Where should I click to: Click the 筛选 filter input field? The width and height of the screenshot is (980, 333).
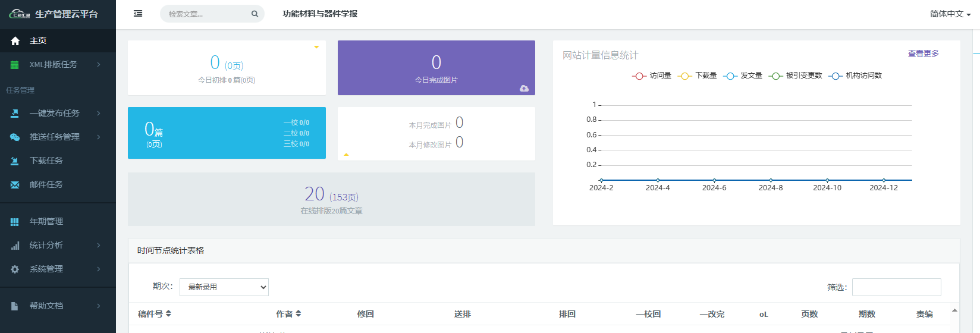tap(896, 287)
